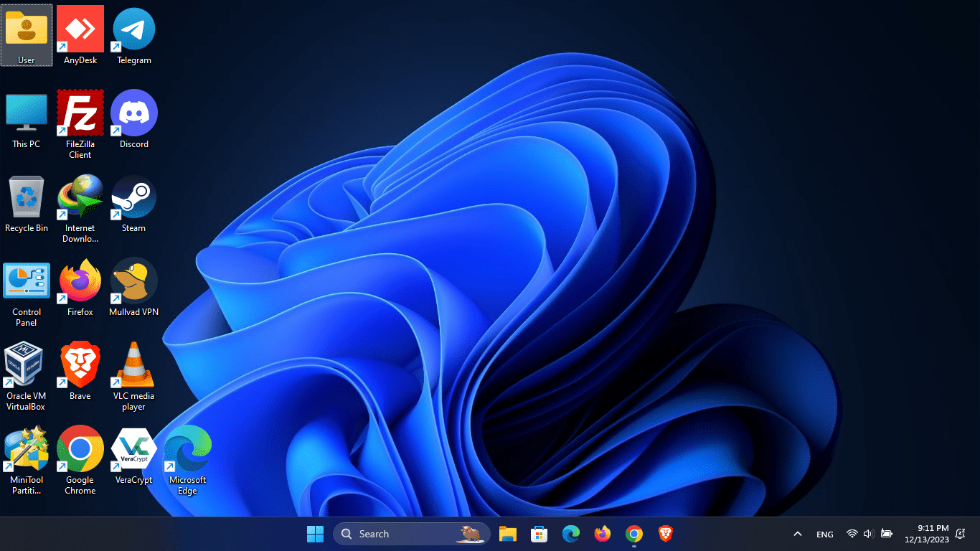
Task: Click the volume icon in system tray
Action: click(868, 534)
